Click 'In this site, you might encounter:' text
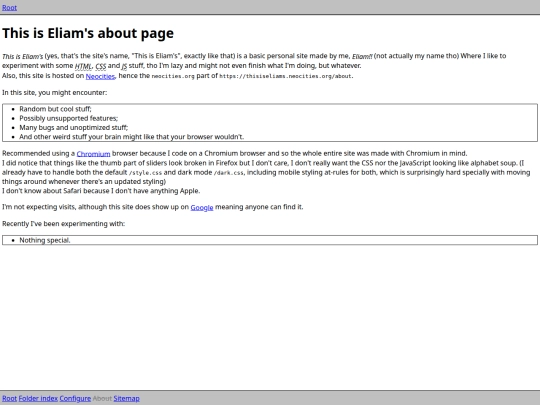This screenshot has height=405, width=540. (54, 93)
